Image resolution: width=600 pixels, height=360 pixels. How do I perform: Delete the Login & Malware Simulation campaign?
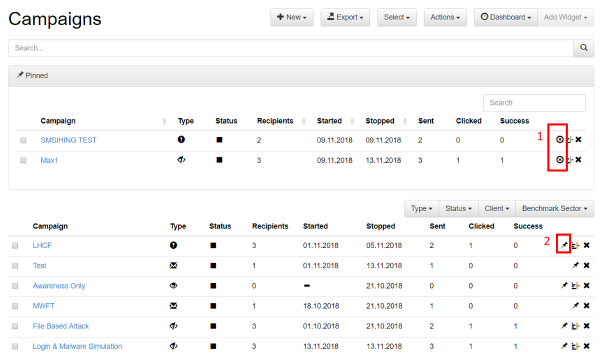click(x=587, y=346)
